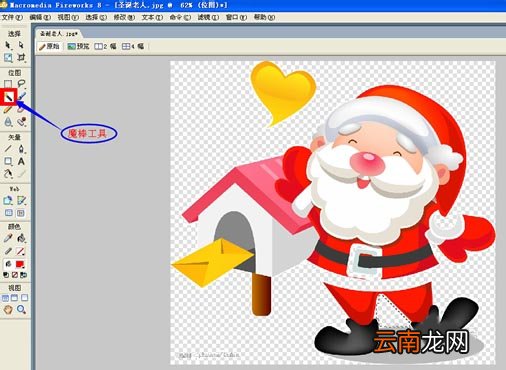This screenshot has width=506, height=370.
Task: Select the Brush tool
Action: (22, 96)
